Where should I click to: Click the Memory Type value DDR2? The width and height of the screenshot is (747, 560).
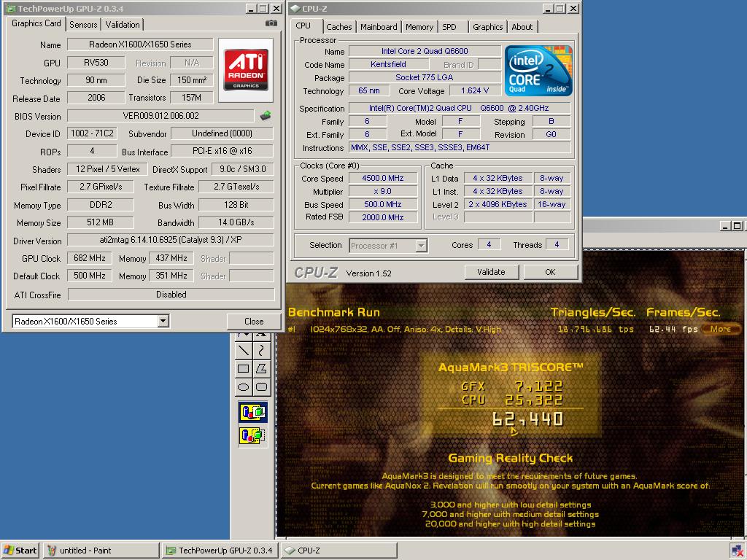click(x=101, y=205)
